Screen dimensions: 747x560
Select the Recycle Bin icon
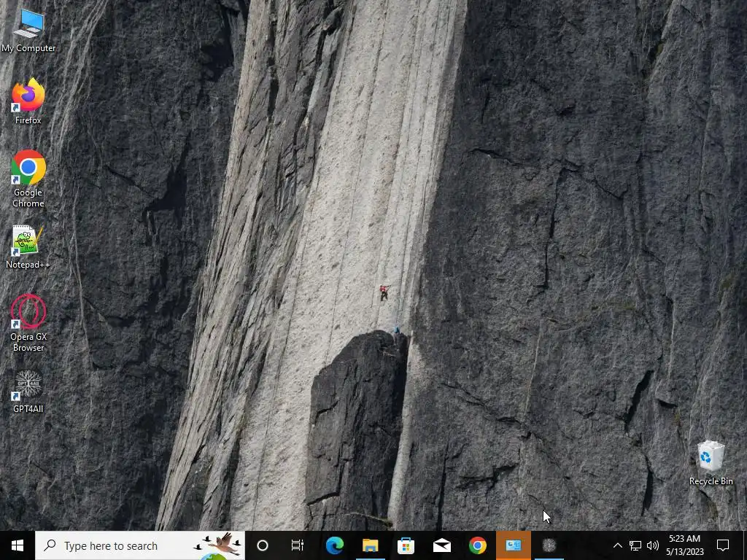click(711, 463)
